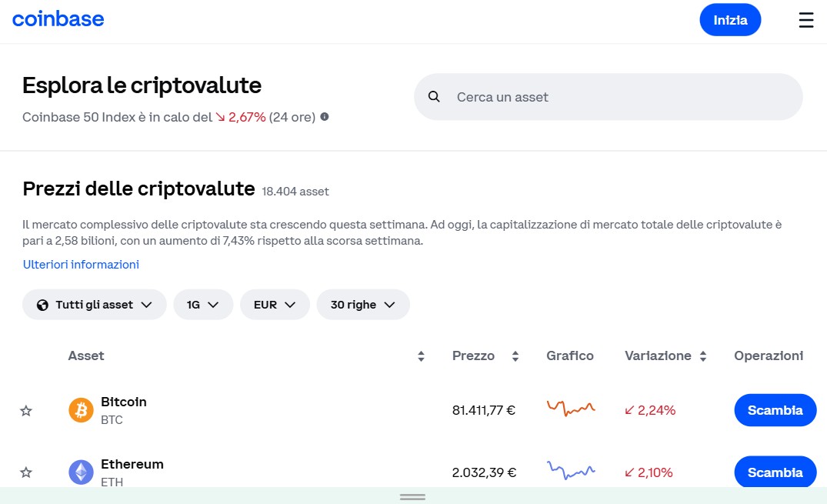Open the Ulteriori informazioni link
827x504 pixels.
(81, 265)
